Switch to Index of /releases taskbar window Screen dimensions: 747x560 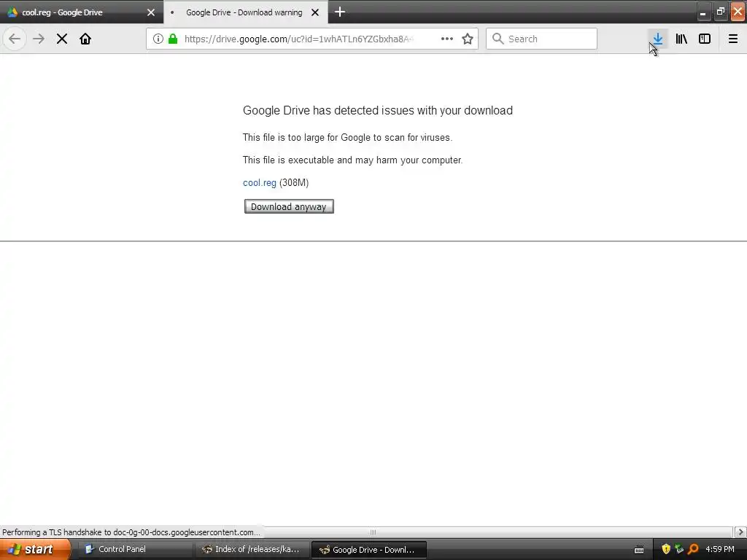(x=251, y=550)
